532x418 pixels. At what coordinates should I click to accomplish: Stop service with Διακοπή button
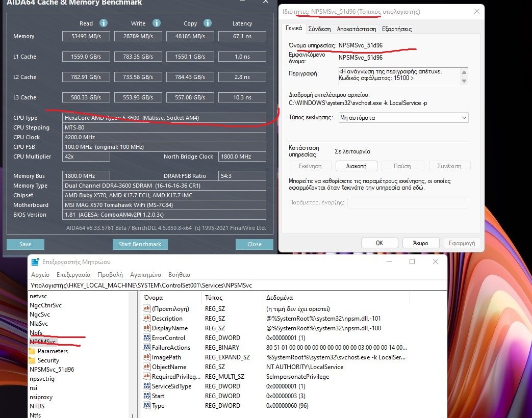click(x=356, y=166)
